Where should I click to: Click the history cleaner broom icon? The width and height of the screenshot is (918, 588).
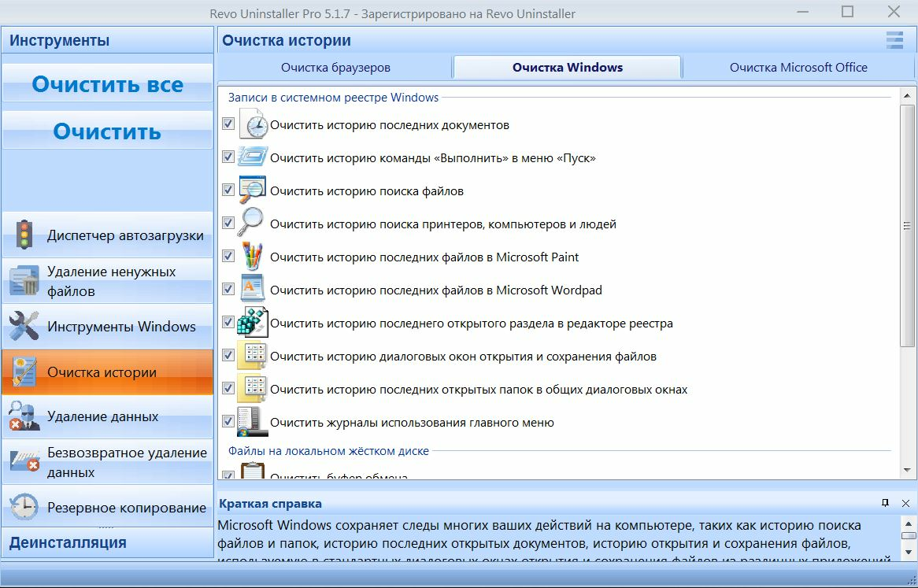click(24, 372)
